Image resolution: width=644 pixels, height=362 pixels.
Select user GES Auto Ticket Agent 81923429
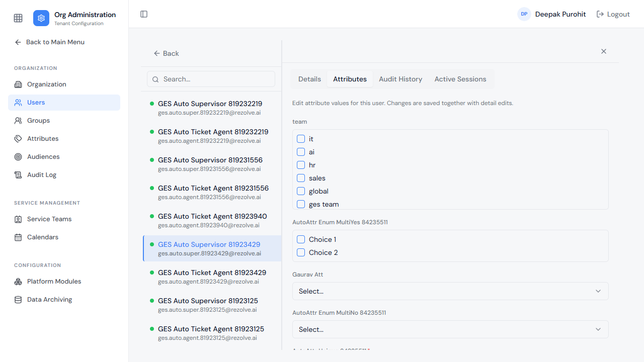(x=212, y=277)
